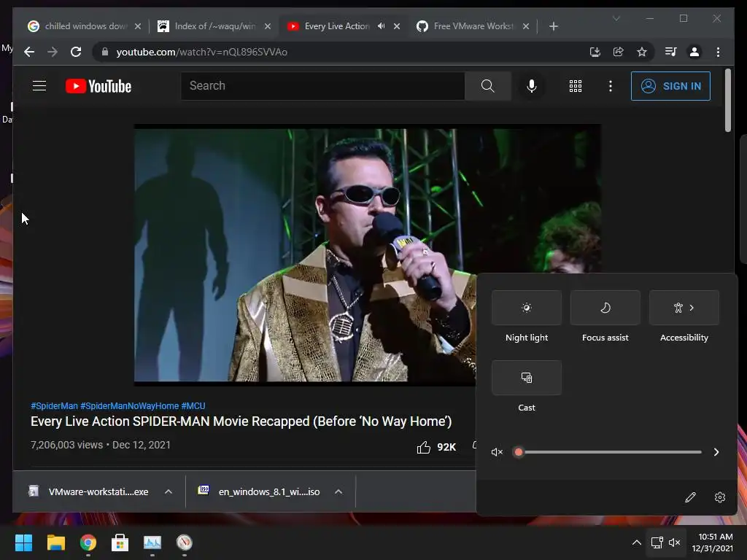This screenshot has width=747, height=560.
Task: Go back to the previous page
Action: click(x=29, y=52)
